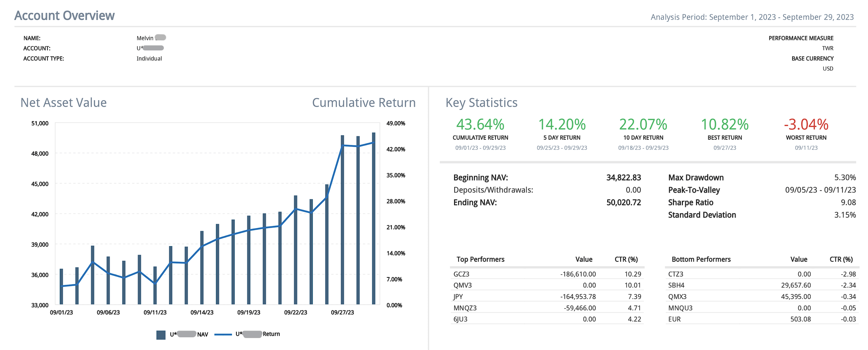The image size is (868, 350).
Task: Select the 10.82% best return figure
Action: tap(725, 124)
